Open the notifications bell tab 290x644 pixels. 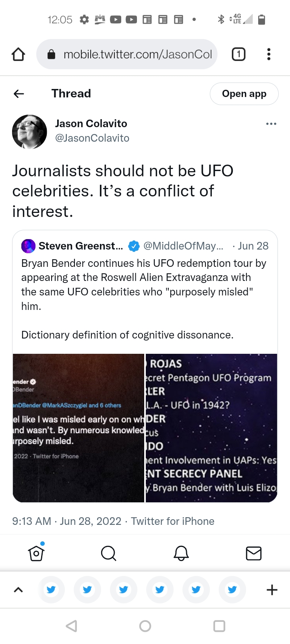(x=181, y=553)
